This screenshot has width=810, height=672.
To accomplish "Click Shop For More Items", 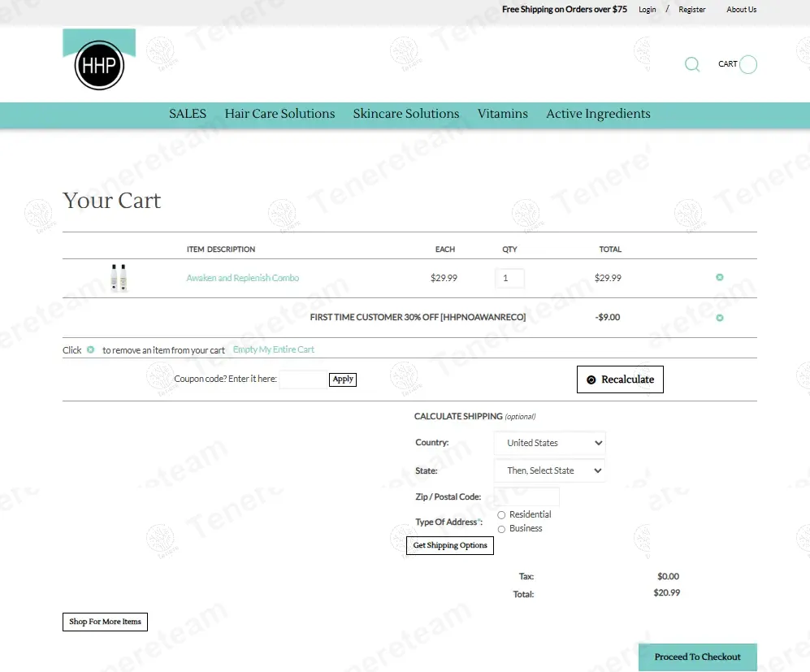I will click(x=105, y=622).
